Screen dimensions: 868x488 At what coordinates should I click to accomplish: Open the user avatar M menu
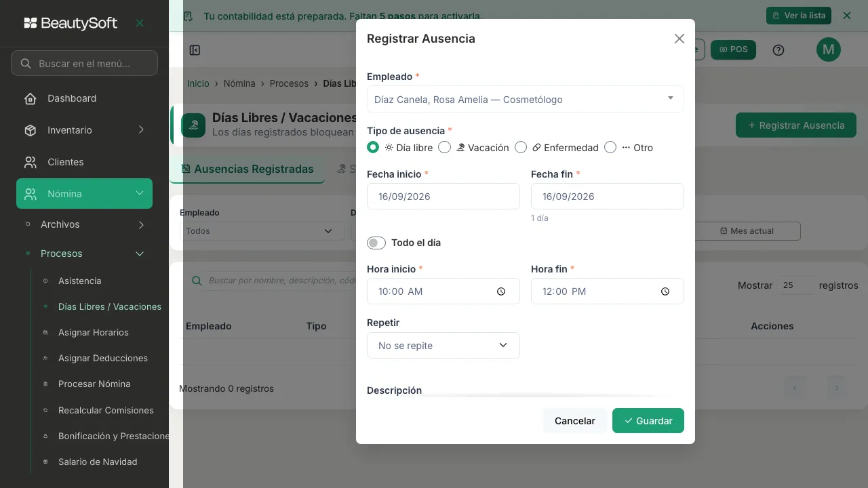pyautogui.click(x=829, y=49)
